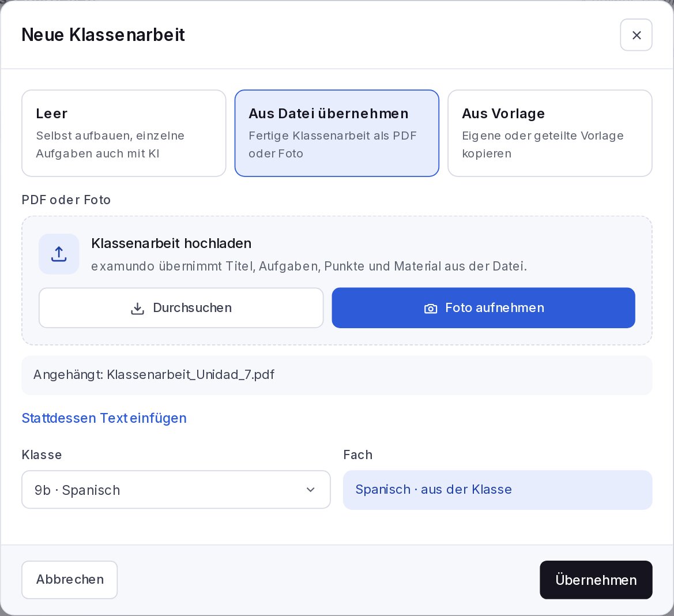Click the examundo übernimmt Titel description text
The height and width of the screenshot is (616, 674).
coord(308,266)
